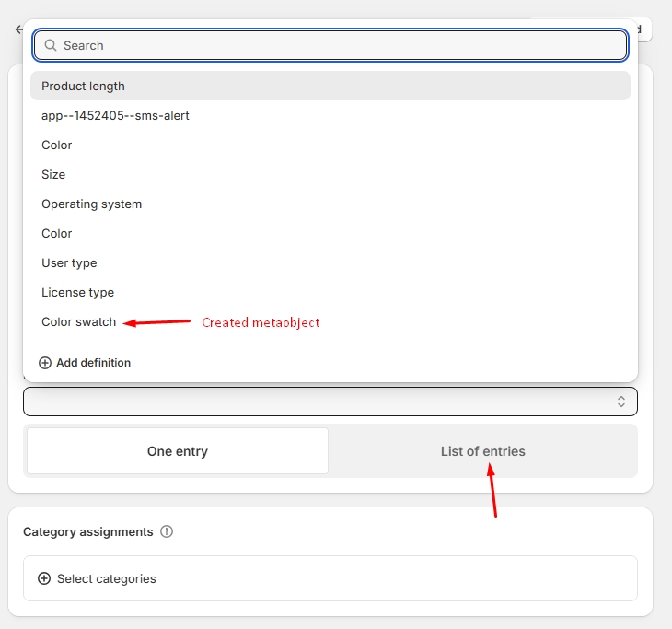The width and height of the screenshot is (672, 629).
Task: Pick the Color option directly above User type
Action: coord(57,233)
